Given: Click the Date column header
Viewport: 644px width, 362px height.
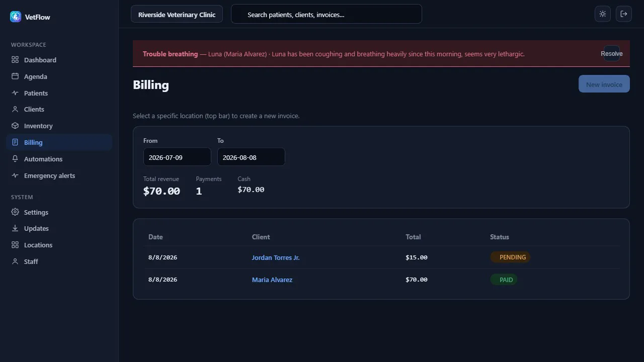Looking at the screenshot, I should coord(155,237).
